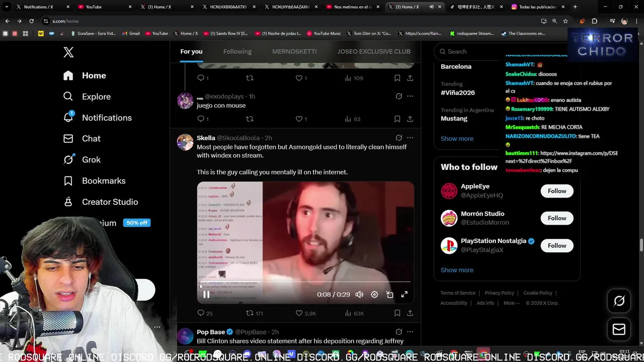Mute the video volume

click(359, 295)
